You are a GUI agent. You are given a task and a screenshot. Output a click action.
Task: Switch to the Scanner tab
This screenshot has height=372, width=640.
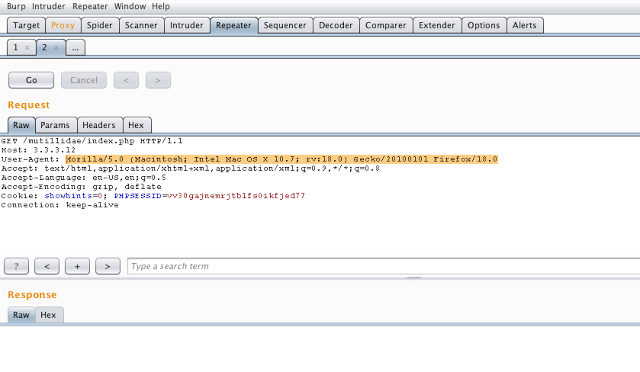pos(141,25)
